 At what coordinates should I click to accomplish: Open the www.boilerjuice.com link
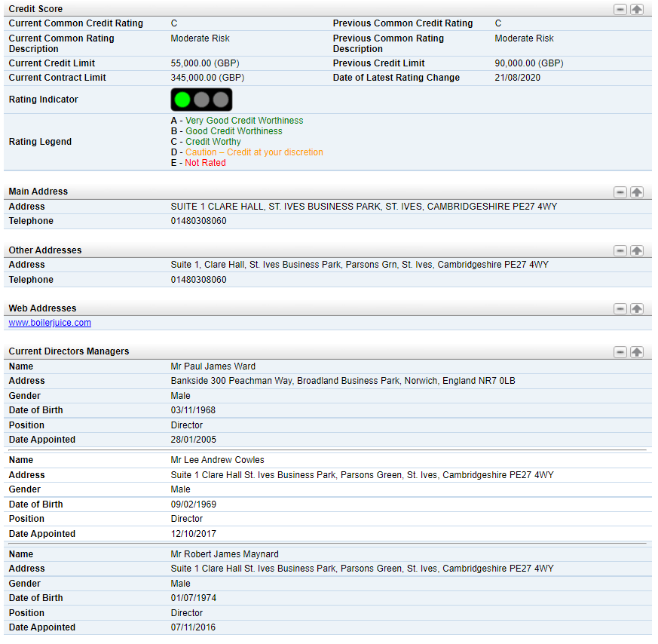[50, 323]
